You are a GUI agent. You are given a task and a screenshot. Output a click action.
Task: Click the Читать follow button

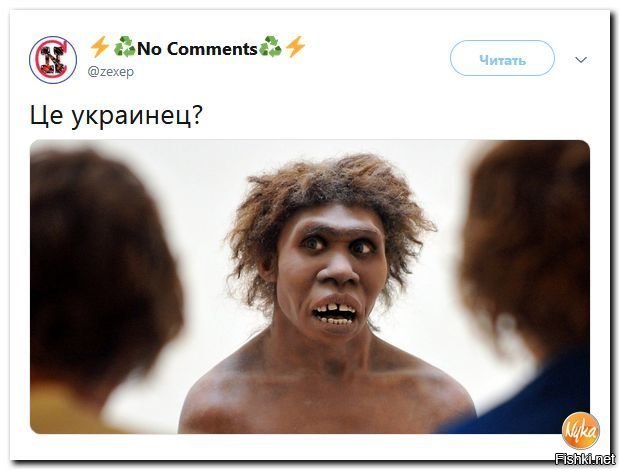tap(502, 58)
